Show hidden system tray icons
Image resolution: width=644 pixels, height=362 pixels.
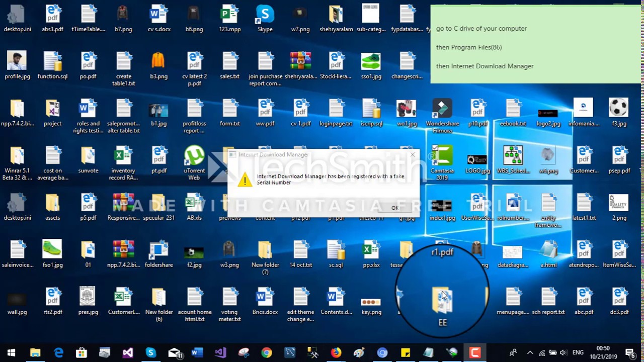(530, 353)
